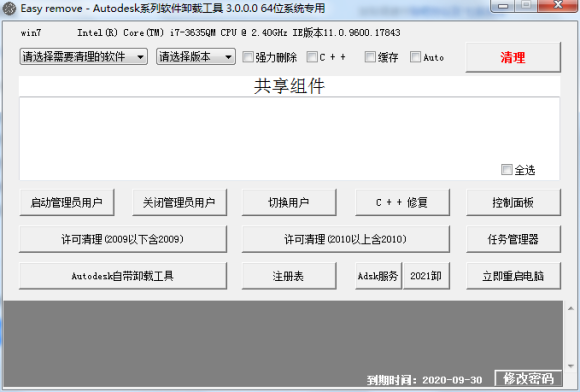Click the Intel Core i7-3635QM CPU text
Image resolution: width=580 pixels, height=392 pixels.
coord(182,33)
